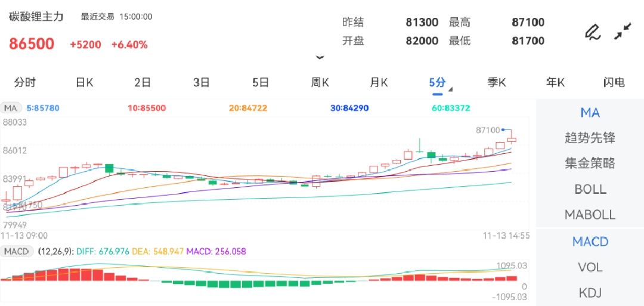Click the 87100 high marker on chart
The height and width of the screenshot is (306, 644).
(x=488, y=130)
